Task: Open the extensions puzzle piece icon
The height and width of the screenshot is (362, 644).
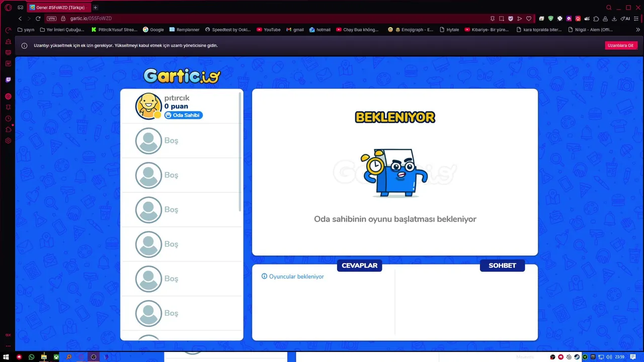Action: point(596,19)
